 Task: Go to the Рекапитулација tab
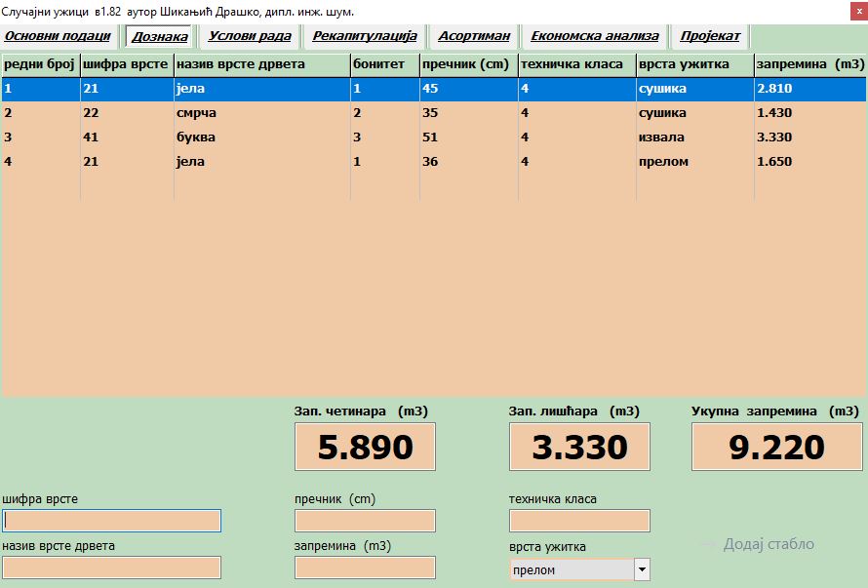[364, 36]
